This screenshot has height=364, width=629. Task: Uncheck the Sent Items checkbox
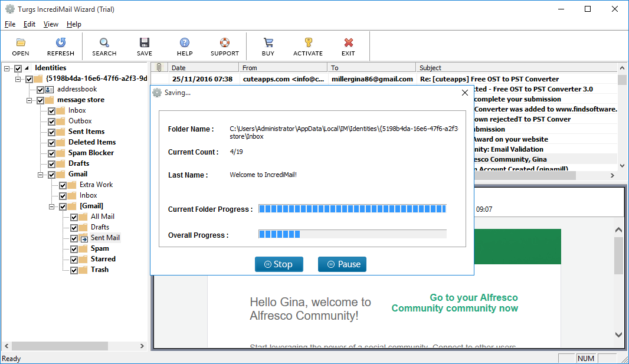pyautogui.click(x=52, y=132)
